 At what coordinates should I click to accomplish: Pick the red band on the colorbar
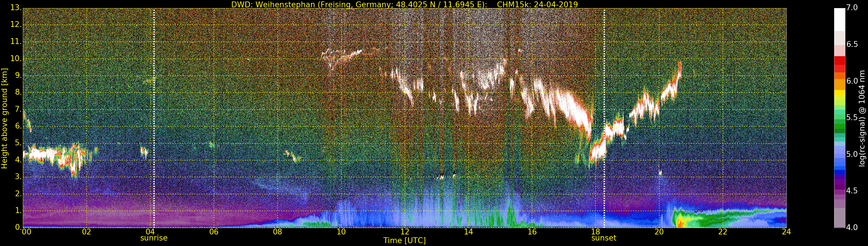[839, 64]
